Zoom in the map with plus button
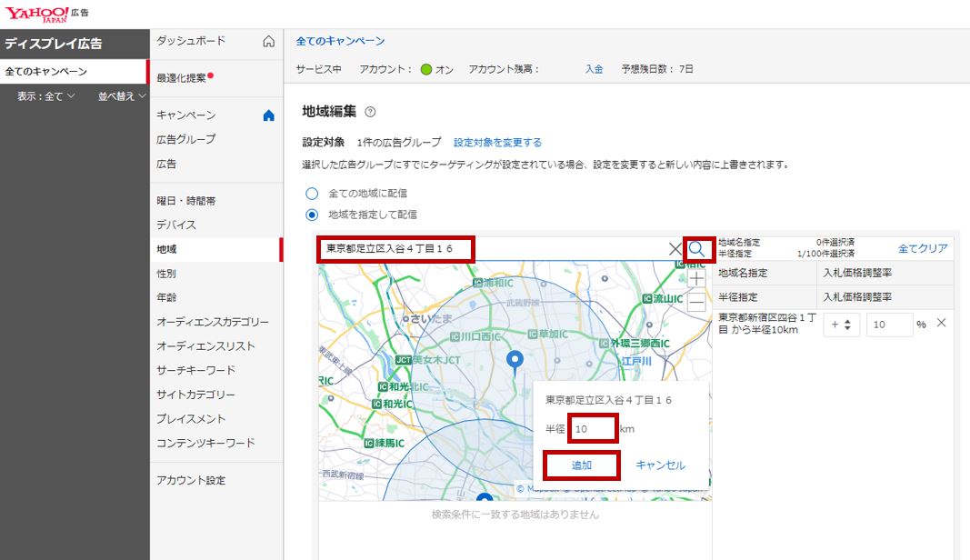 point(696,278)
